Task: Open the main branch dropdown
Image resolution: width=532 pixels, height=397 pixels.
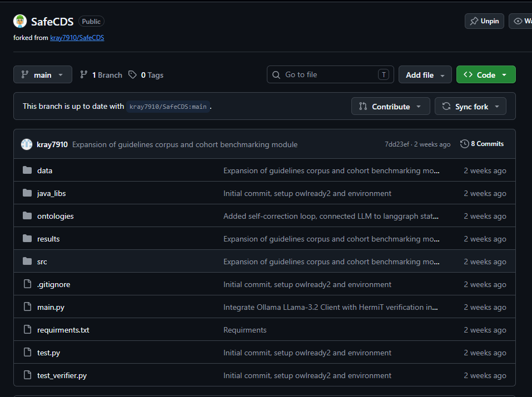Action: [x=43, y=74]
